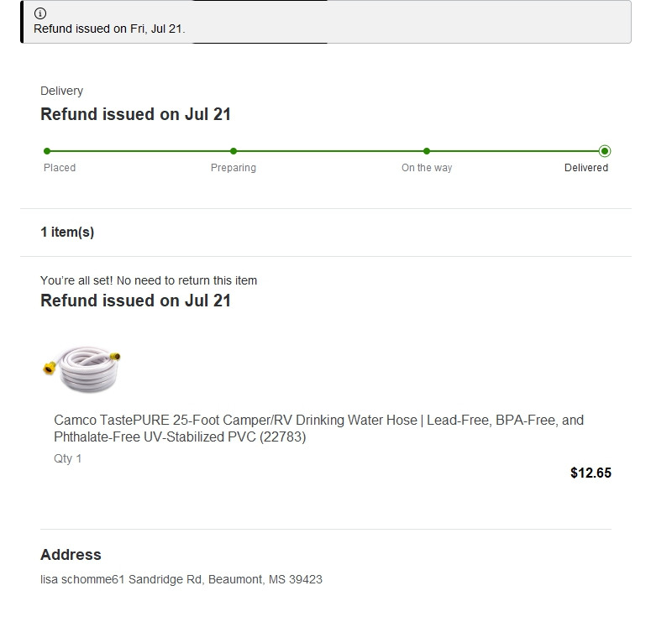
Task: Click the Delivered status circle icon
Action: [605, 151]
